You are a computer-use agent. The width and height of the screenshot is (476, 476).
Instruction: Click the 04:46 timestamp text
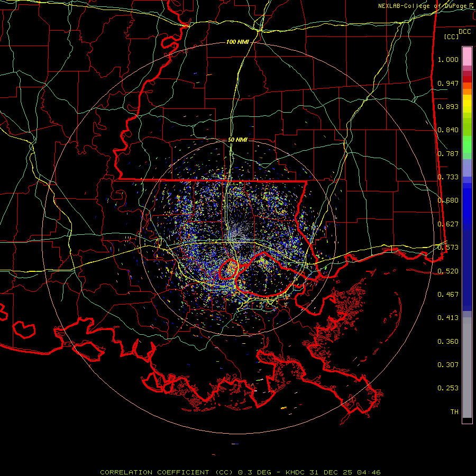[x=368, y=472]
